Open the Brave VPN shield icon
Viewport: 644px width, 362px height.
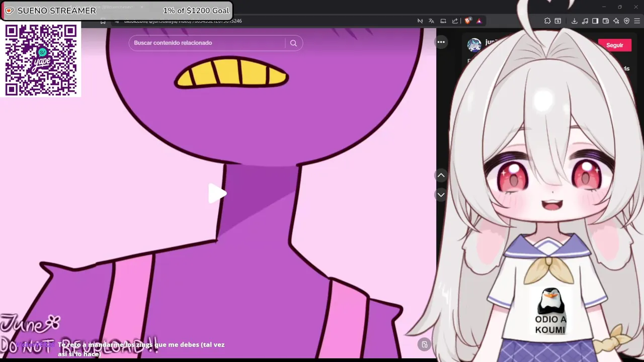point(626,21)
